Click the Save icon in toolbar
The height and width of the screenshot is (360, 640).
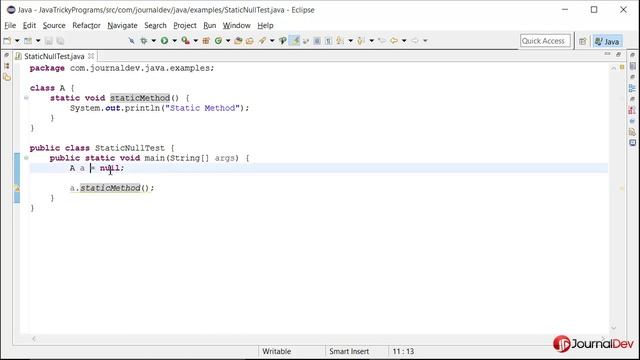click(49, 41)
